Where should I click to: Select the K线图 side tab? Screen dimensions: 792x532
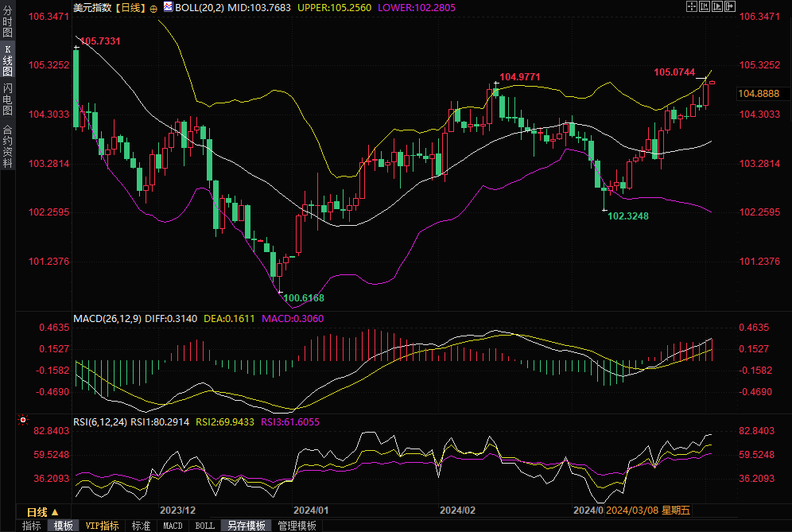coord(8,60)
